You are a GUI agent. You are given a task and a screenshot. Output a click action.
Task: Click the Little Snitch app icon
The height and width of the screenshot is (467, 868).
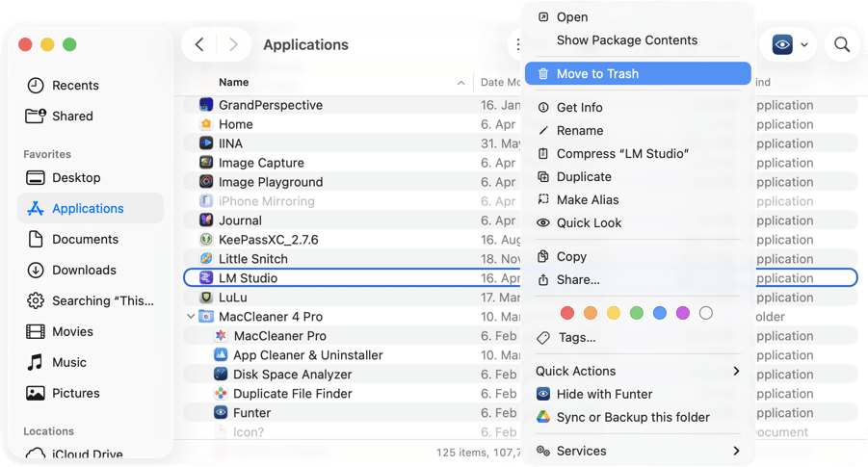tap(206, 258)
